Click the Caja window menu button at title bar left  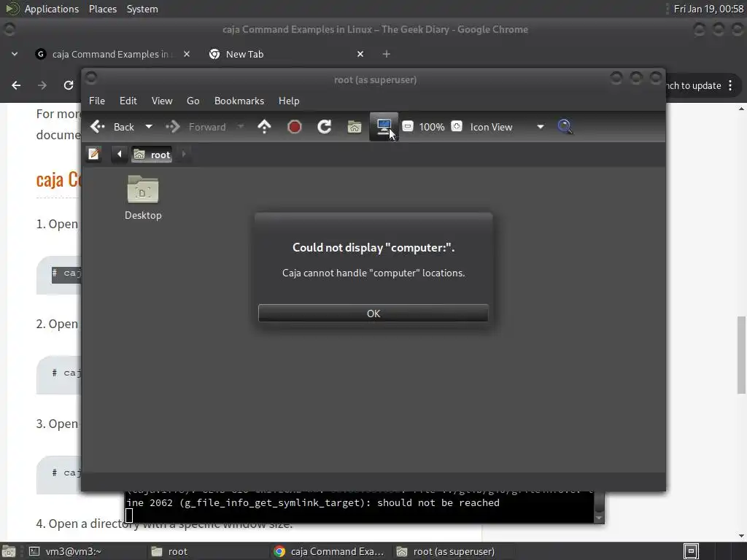pos(91,78)
